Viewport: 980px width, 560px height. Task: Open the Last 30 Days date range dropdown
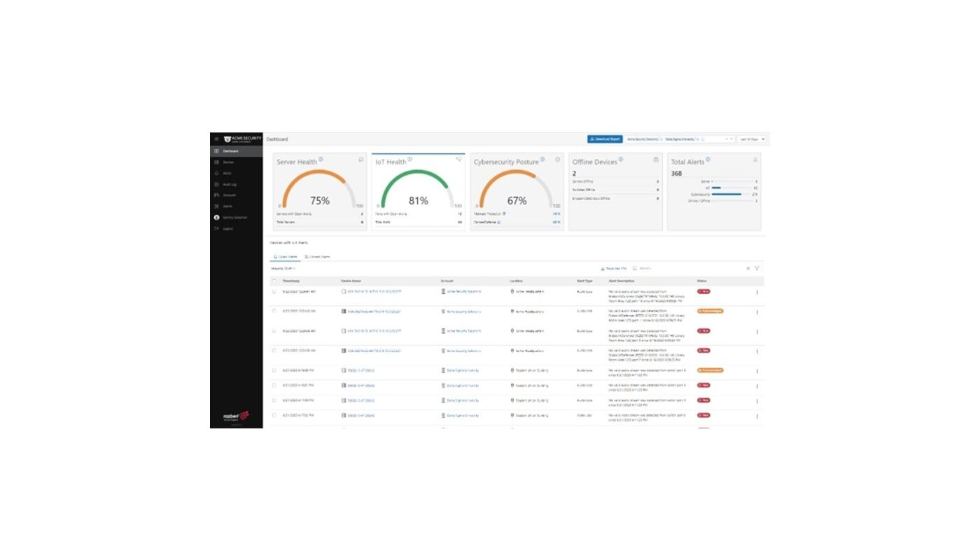click(x=752, y=139)
